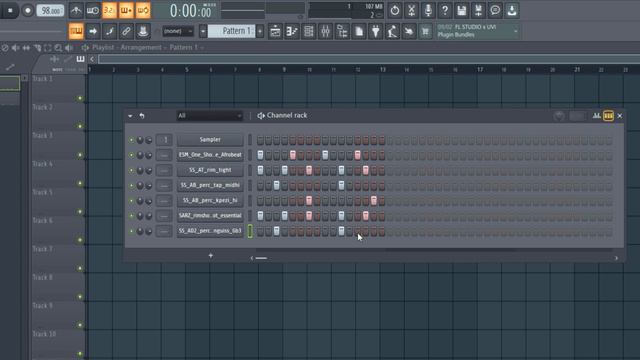Click the Record button in transport
The height and width of the screenshot is (360, 640).
tap(27, 11)
